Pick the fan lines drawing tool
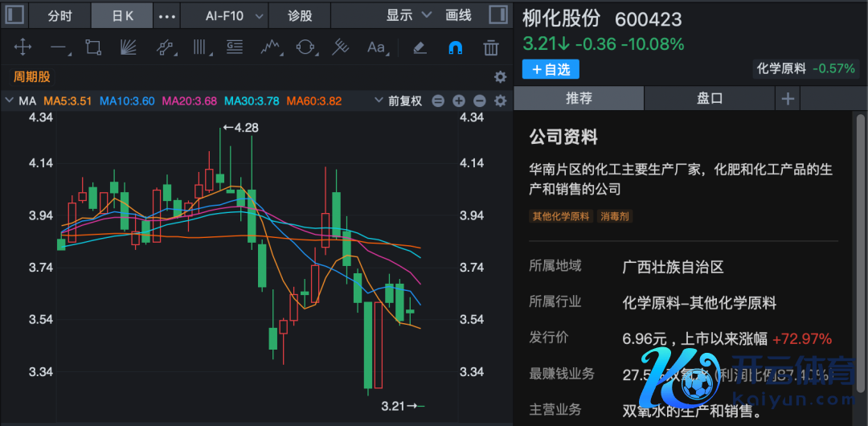868x426 pixels. point(129,47)
